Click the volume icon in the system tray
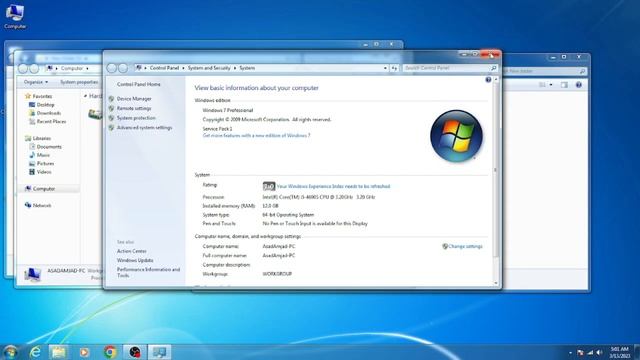 coord(599,352)
